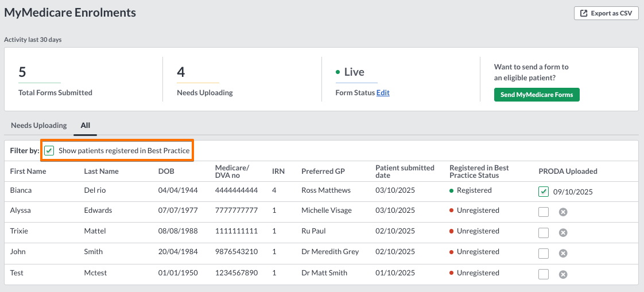Screen dimensions: 644x292
Task: Click Medicare number 4444444444
Action: pos(236,190)
